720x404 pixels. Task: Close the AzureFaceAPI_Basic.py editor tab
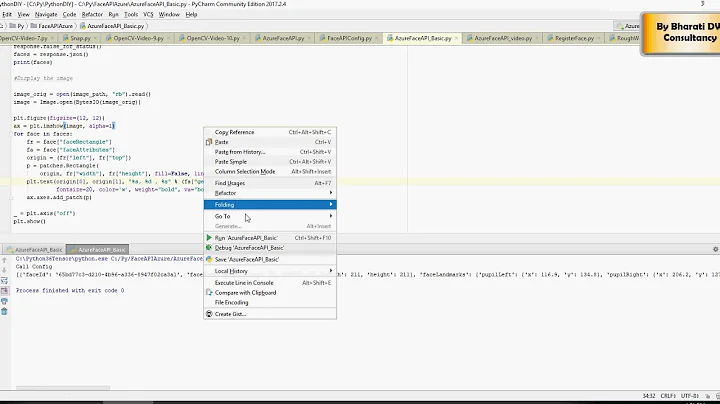click(456, 38)
